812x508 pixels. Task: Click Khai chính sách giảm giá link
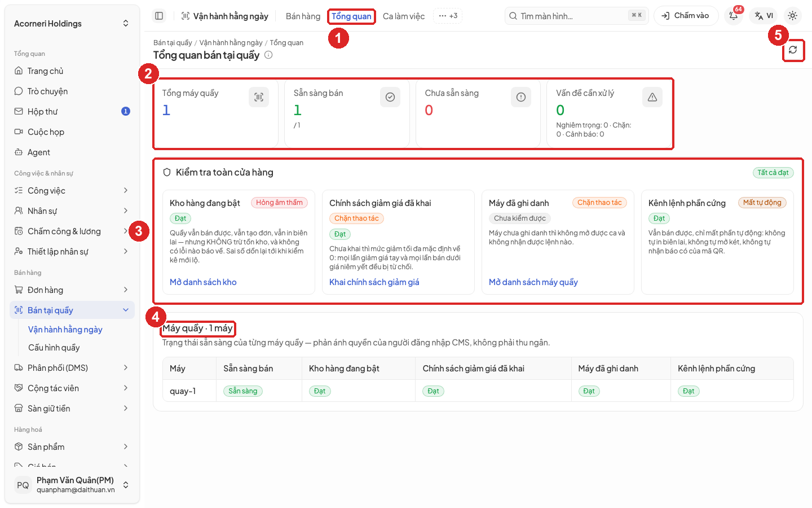point(374,282)
